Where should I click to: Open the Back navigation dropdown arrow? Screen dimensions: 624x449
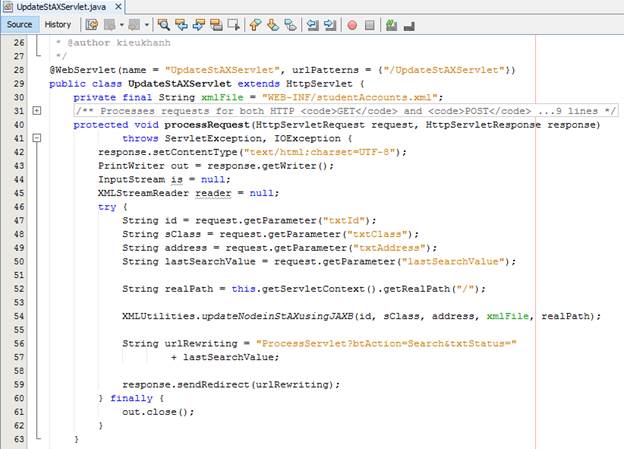point(121,25)
